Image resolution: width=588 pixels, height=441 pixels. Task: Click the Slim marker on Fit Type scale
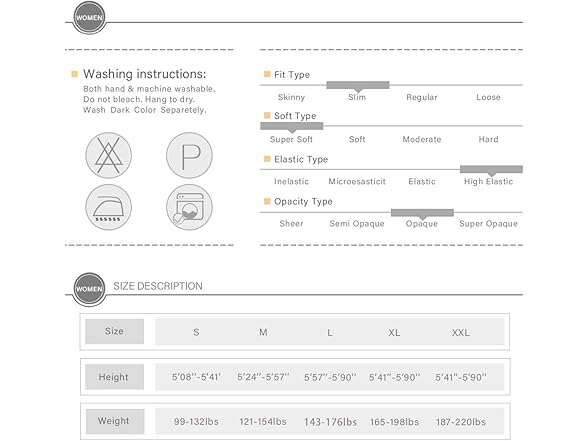coord(358,86)
